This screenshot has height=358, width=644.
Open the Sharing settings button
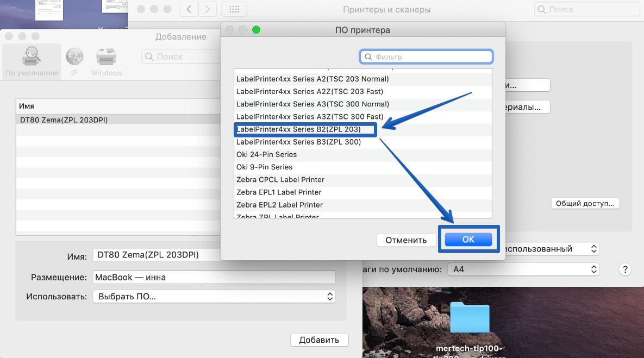click(585, 204)
